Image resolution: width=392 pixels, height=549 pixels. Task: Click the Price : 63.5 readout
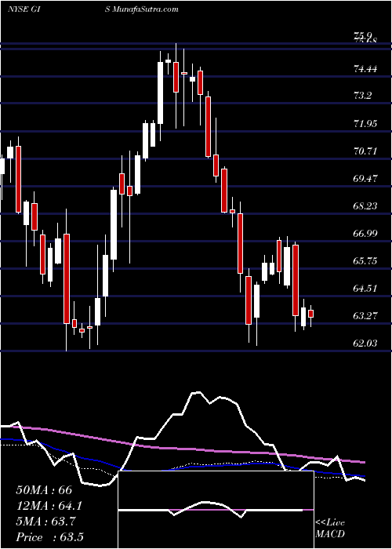(x=49, y=537)
